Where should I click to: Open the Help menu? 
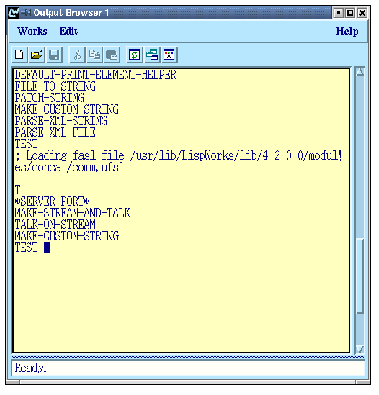pos(347,31)
